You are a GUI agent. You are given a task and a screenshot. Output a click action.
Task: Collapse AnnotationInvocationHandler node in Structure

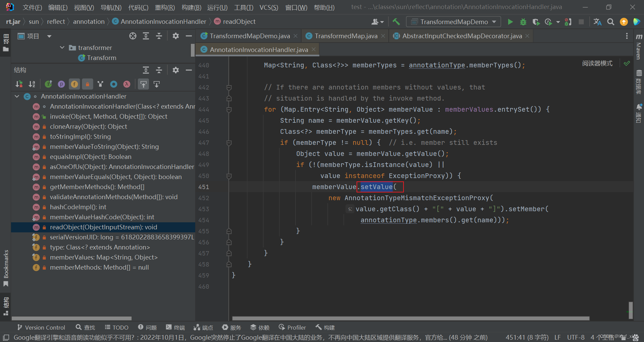click(17, 97)
